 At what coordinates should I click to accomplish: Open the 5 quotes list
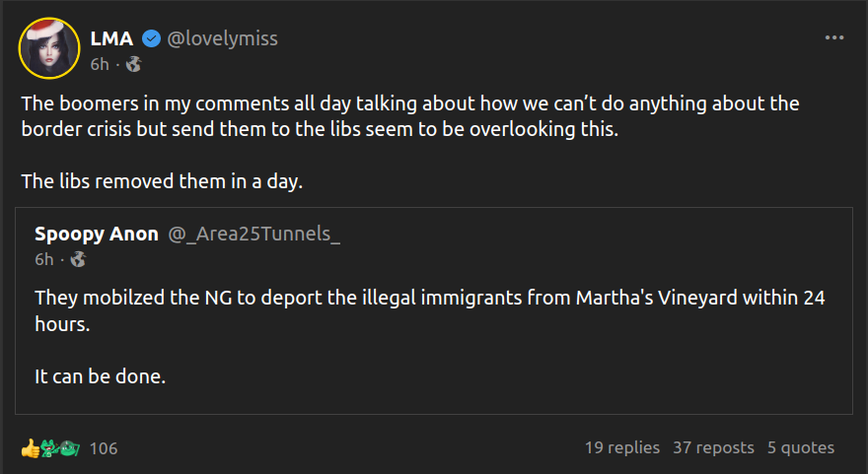(x=800, y=447)
